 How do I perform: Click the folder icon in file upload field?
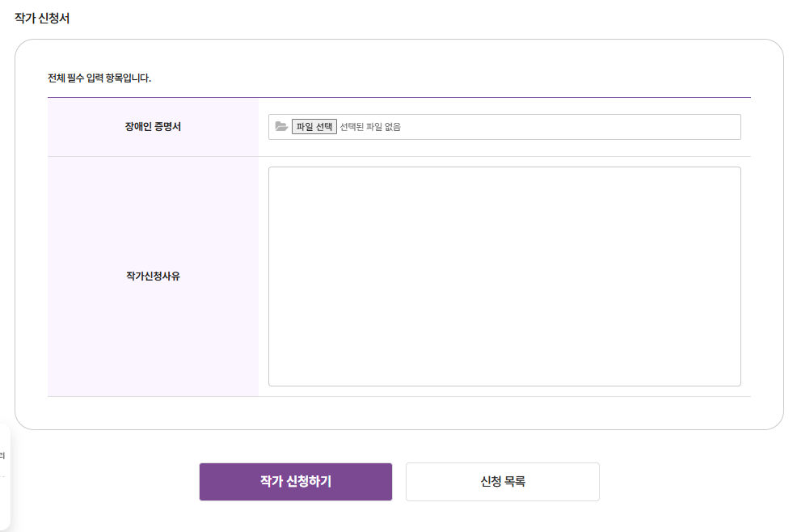tap(281, 126)
